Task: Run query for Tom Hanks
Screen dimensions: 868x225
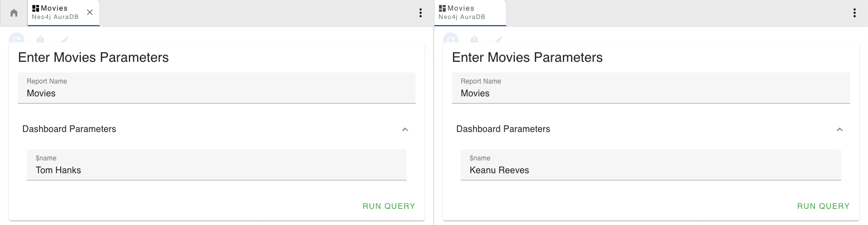Action: tap(389, 206)
